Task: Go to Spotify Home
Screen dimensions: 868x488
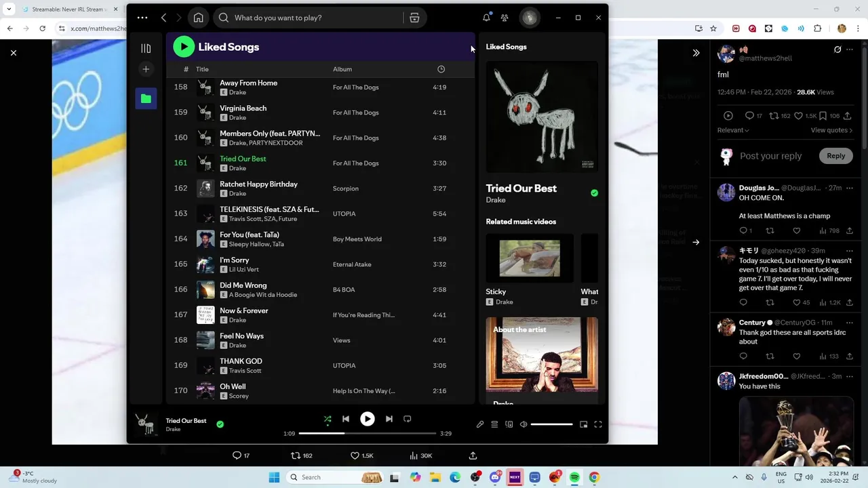Action: [x=199, y=18]
